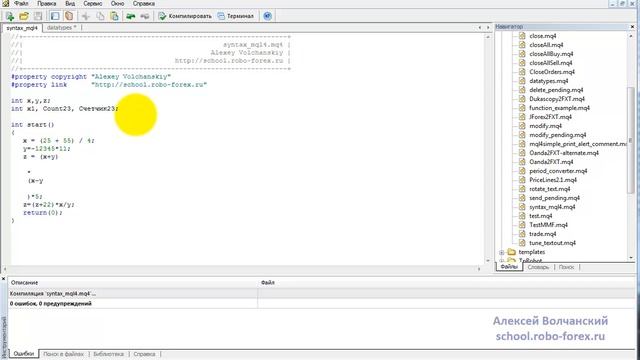Select Oanda2FXT-alternate.mq4 in the navigator
This screenshot has height=360, width=640.
coord(564,153)
